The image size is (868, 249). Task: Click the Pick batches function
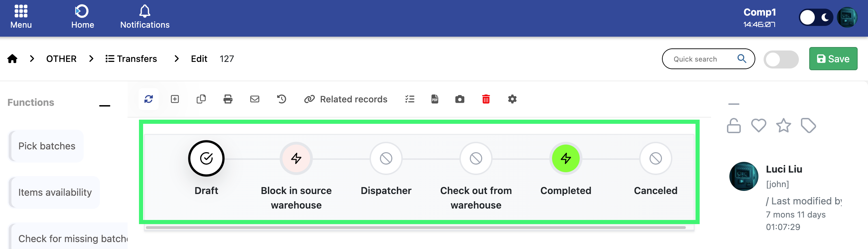coord(47,146)
